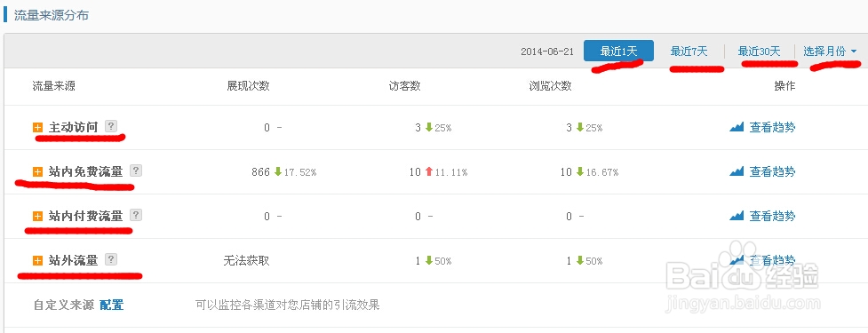The width and height of the screenshot is (868, 333).
Task: Click the 访客数 column header
Action: [x=404, y=86]
